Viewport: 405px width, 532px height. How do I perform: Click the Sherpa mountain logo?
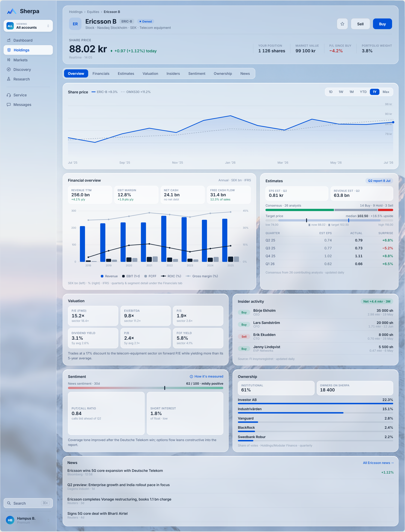click(x=12, y=11)
